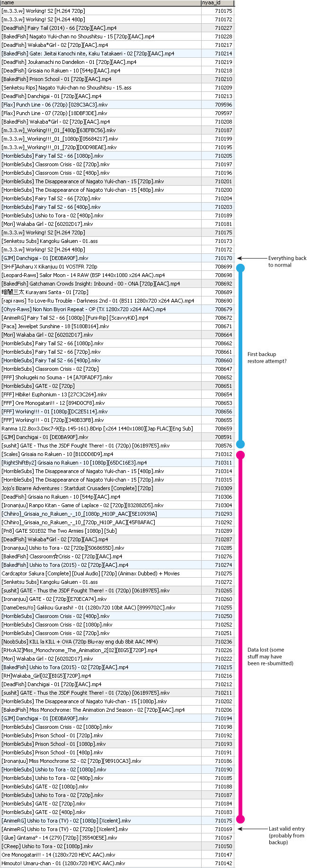
Task: Click the blue marker dot beside sushit GATE 708576
Action: 240,444
